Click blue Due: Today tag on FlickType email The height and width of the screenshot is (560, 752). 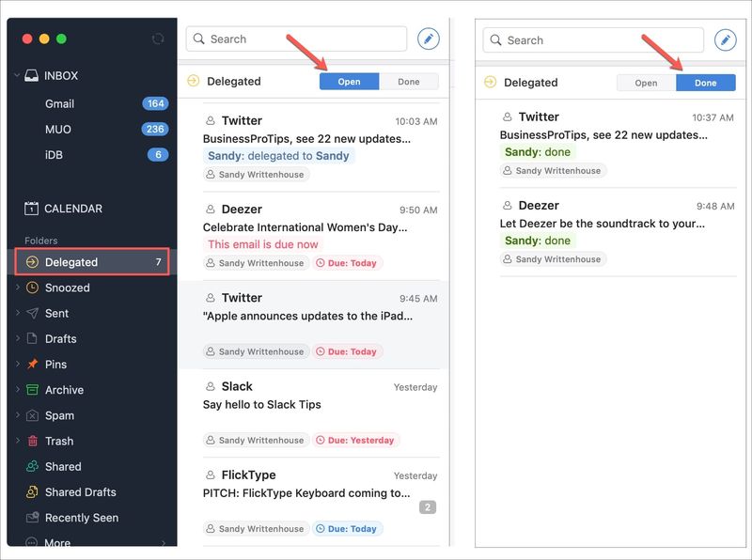[348, 528]
